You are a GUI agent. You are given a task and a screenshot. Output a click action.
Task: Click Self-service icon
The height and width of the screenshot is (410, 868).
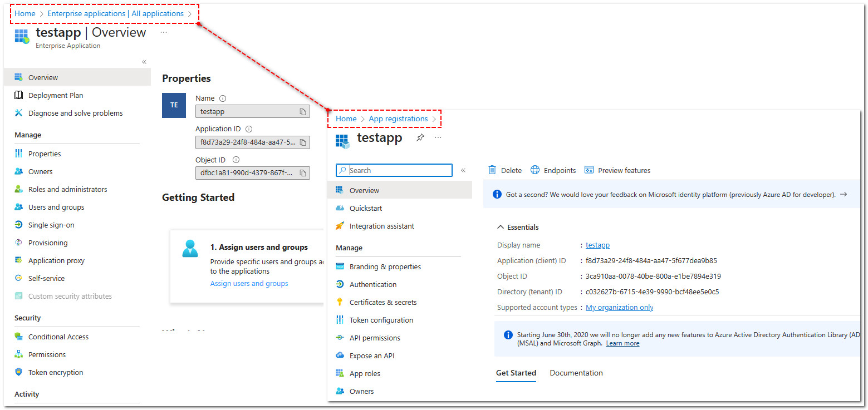coord(19,278)
